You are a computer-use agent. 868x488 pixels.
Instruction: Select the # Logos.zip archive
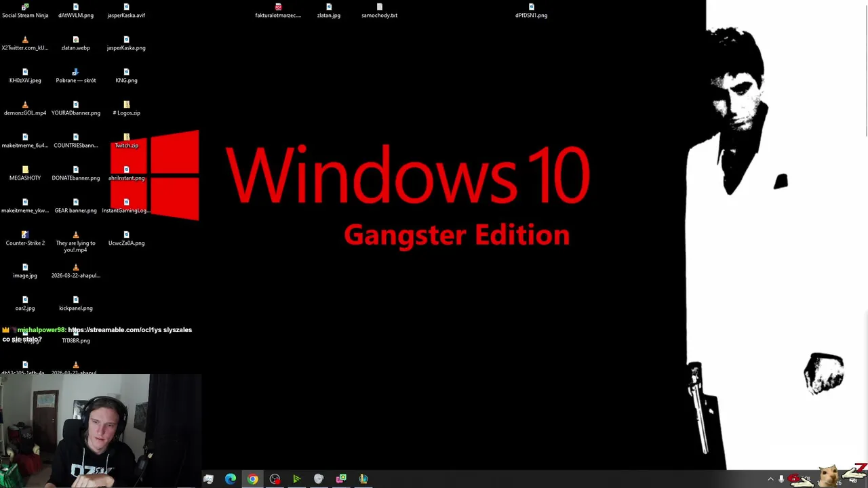click(x=126, y=108)
